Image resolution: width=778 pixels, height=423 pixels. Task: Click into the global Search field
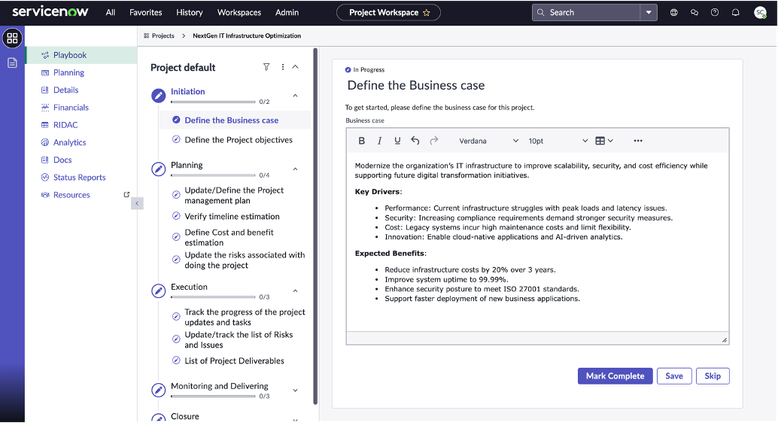(590, 13)
